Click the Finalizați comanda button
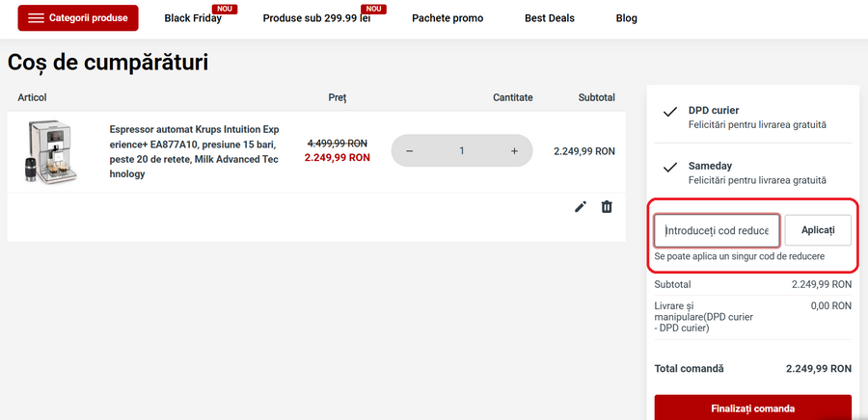Screen dimensions: 868x420 752,407
